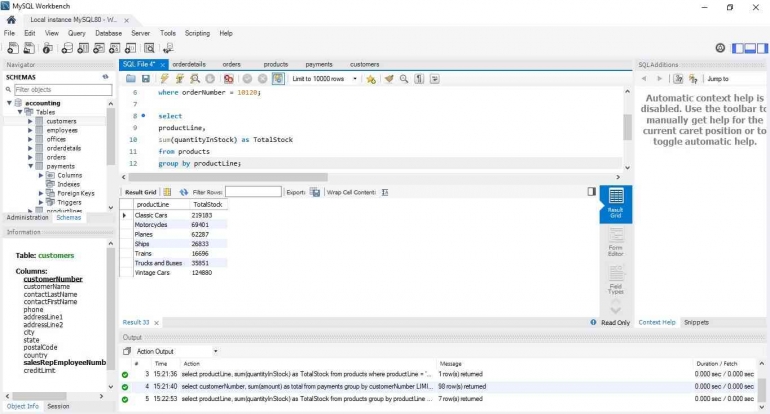Toggle stop-on-error execution mode
This screenshot has height=414, width=770.
(x=228, y=79)
